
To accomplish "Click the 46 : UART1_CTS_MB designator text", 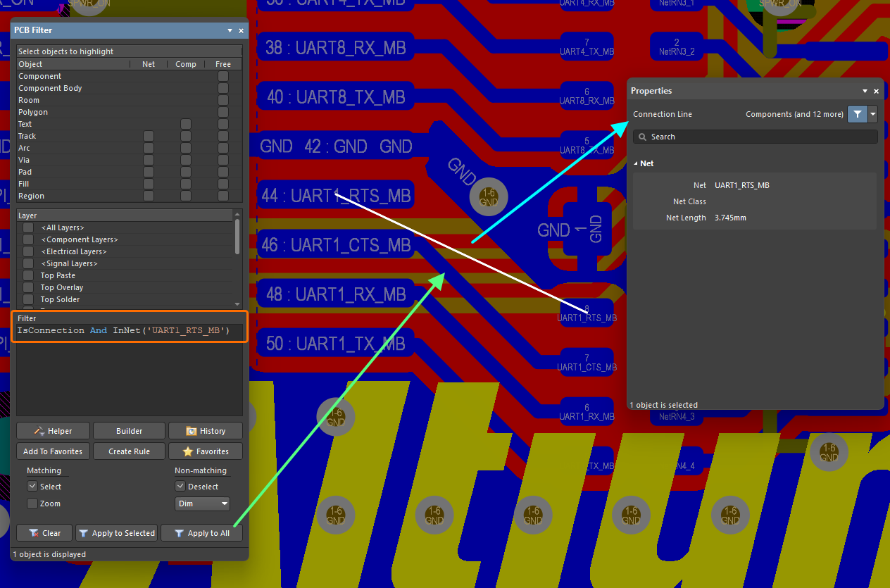I will [336, 244].
